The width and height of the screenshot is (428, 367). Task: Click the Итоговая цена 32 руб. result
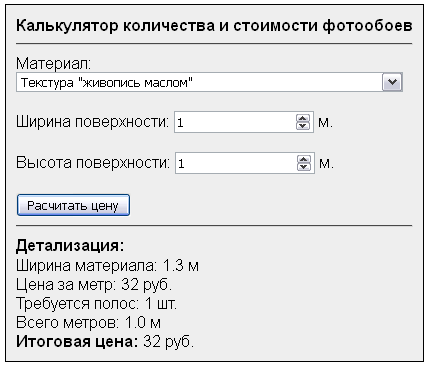[105, 342]
